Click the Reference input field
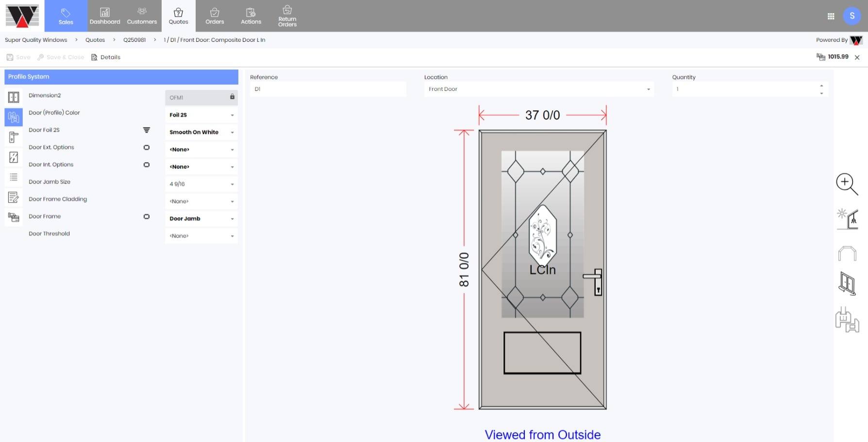 pyautogui.click(x=328, y=89)
